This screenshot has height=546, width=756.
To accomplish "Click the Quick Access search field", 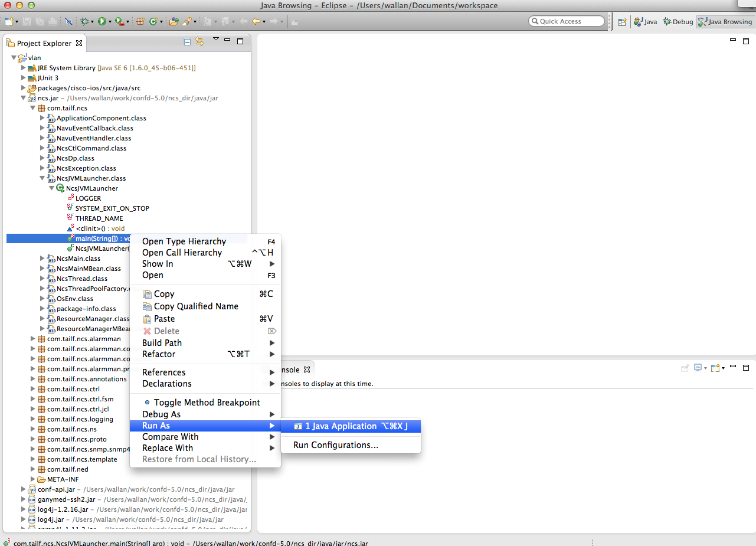I will point(567,21).
